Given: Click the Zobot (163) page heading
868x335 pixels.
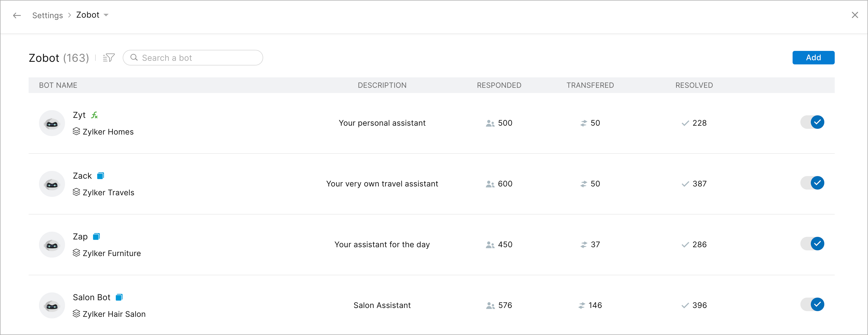Looking at the screenshot, I should pyautogui.click(x=59, y=58).
